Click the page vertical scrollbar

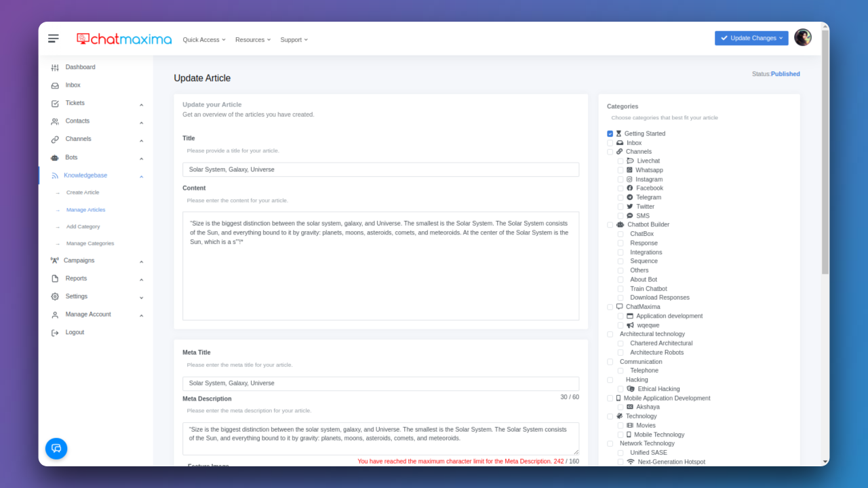click(x=825, y=152)
